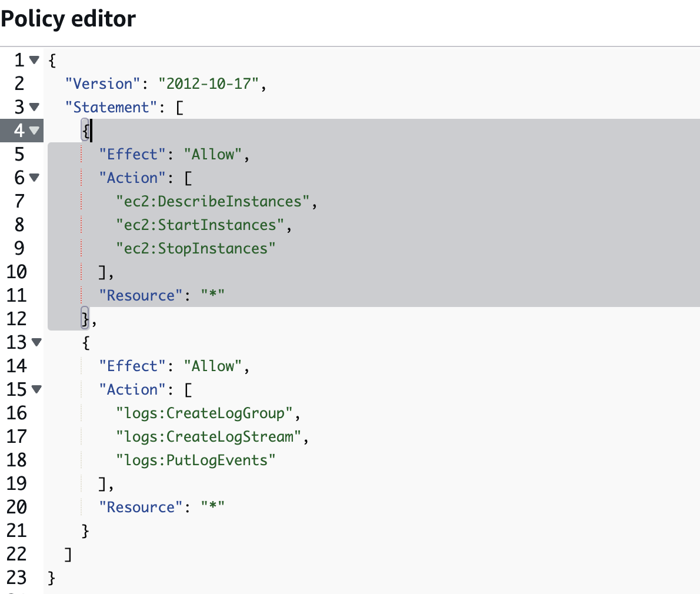700x594 pixels.
Task: Click the opening brace on line 4
Action: click(x=86, y=131)
